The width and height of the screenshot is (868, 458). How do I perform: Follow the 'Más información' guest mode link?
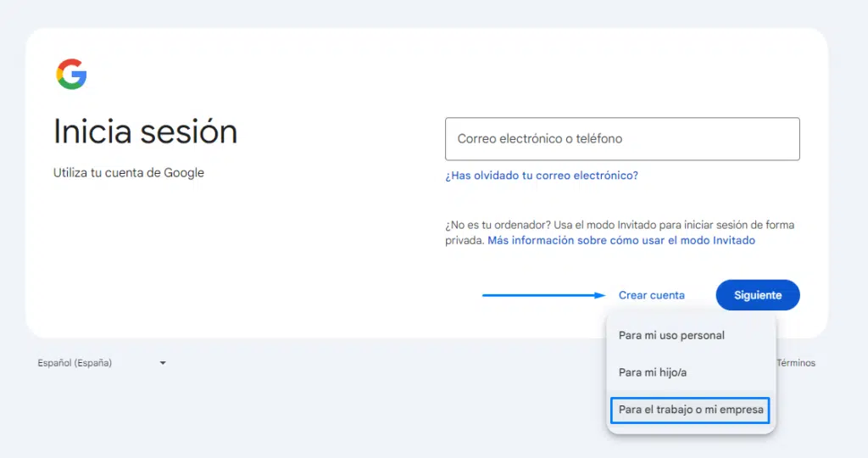[x=620, y=240]
